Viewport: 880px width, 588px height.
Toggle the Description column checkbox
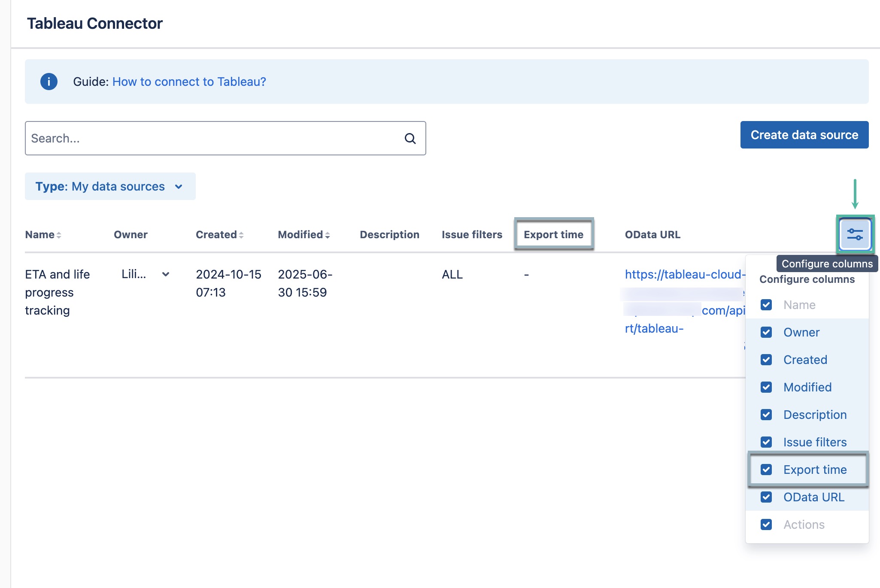tap(766, 415)
